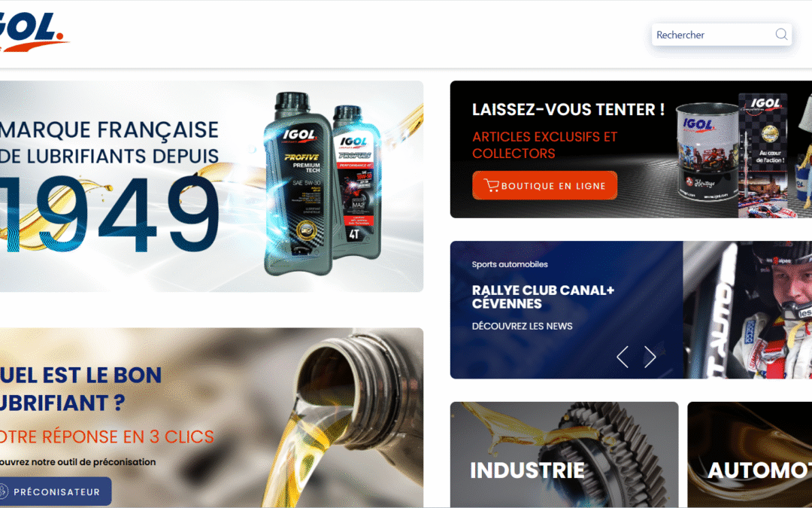Show previous news slide with left arrow
This screenshot has height=508, width=812.
point(623,357)
